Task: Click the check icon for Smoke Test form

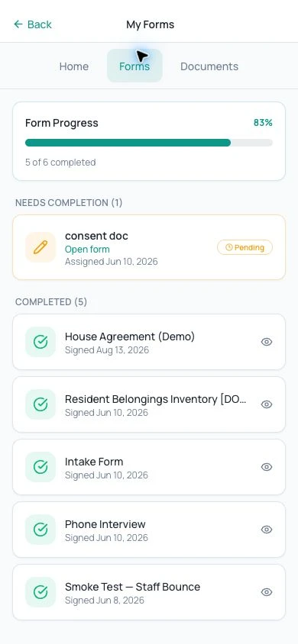Action: [x=40, y=592]
